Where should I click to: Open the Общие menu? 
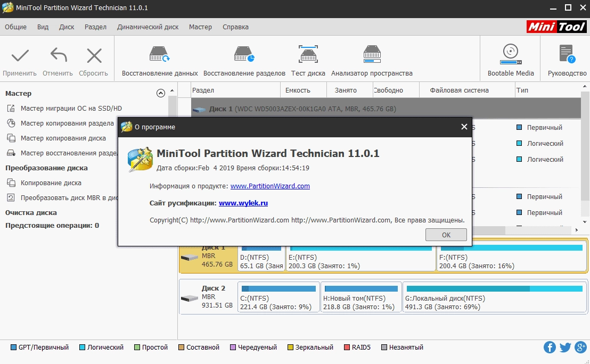point(16,27)
